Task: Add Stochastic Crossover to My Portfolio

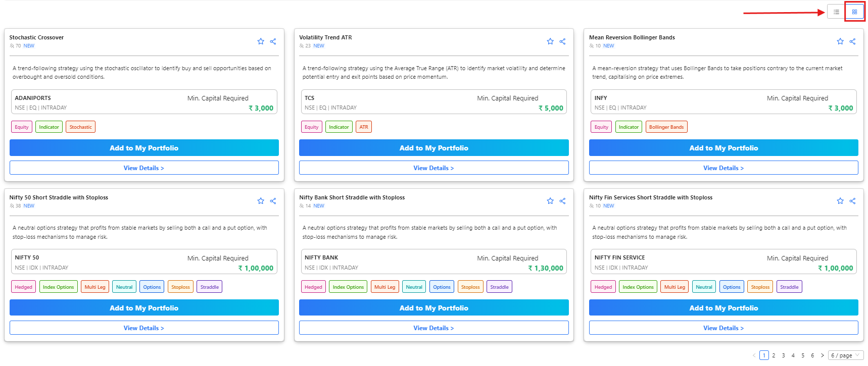Action: [x=144, y=148]
